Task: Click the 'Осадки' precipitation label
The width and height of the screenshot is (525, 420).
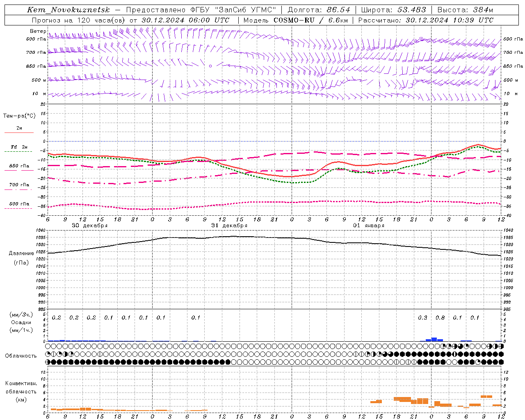Action: tap(21, 322)
